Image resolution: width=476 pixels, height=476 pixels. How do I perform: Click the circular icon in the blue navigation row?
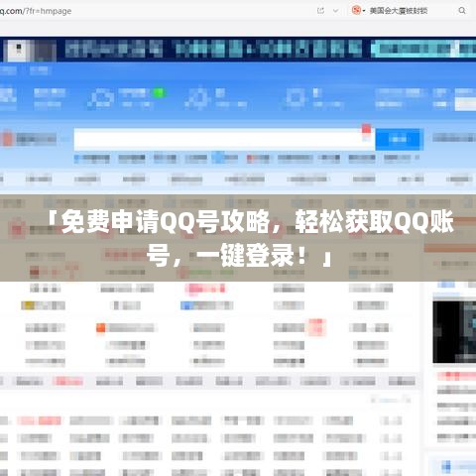(x=101, y=98)
